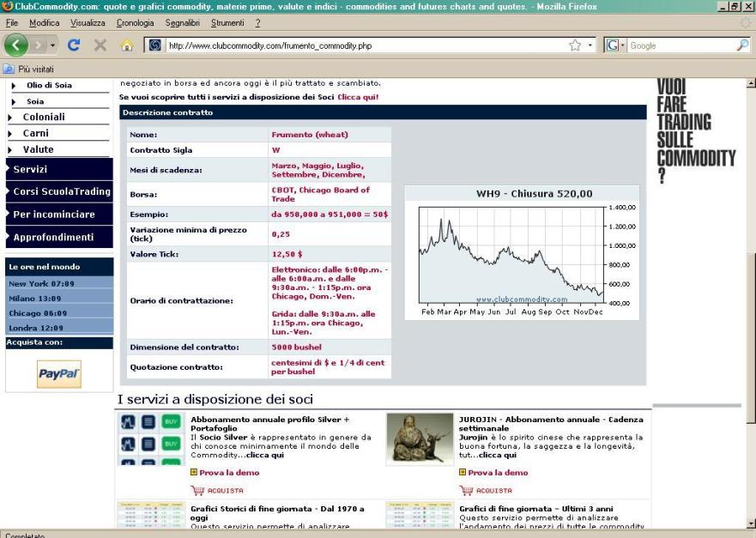Click ACQUISTA for the Silver subscription

(x=225, y=490)
